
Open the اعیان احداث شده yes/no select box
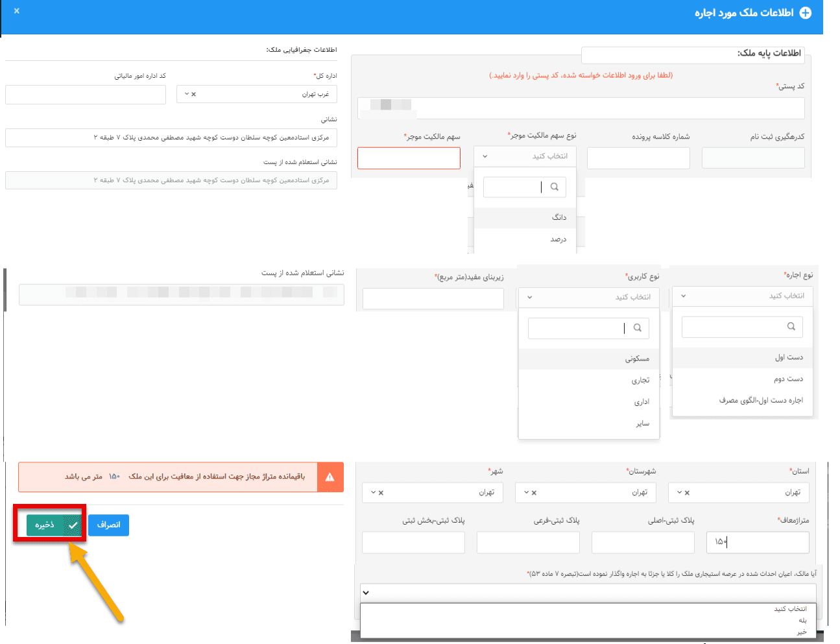pos(588,593)
